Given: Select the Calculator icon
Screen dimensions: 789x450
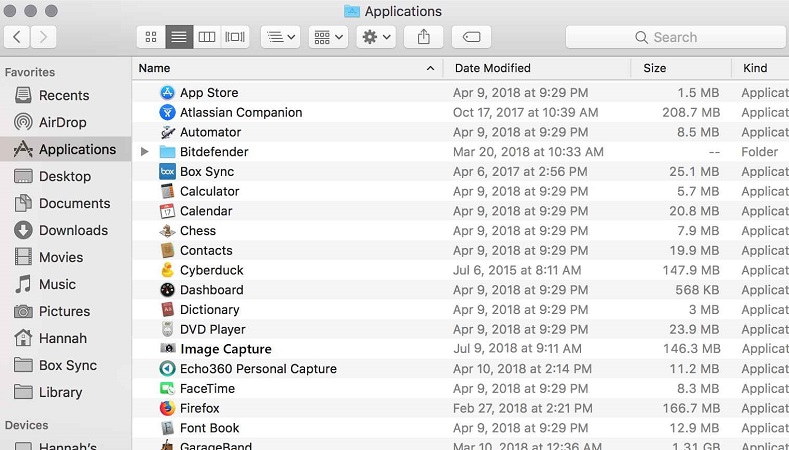Looking at the screenshot, I should coord(167,191).
